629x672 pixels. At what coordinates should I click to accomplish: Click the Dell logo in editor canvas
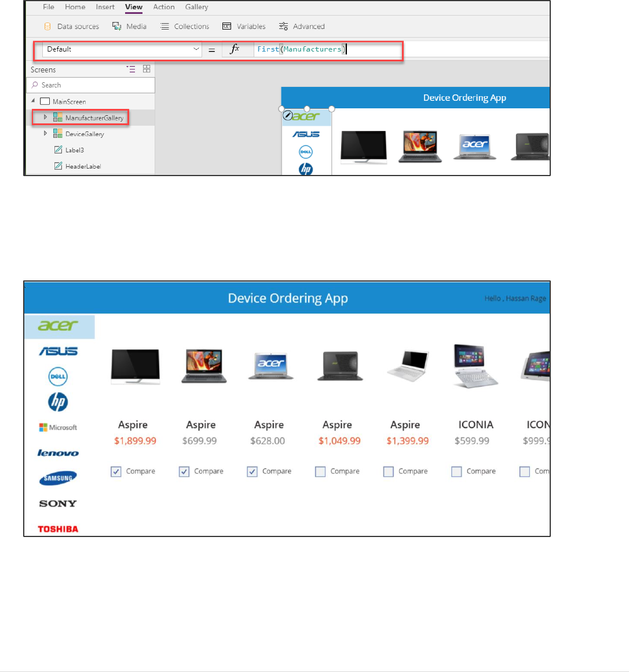(305, 152)
